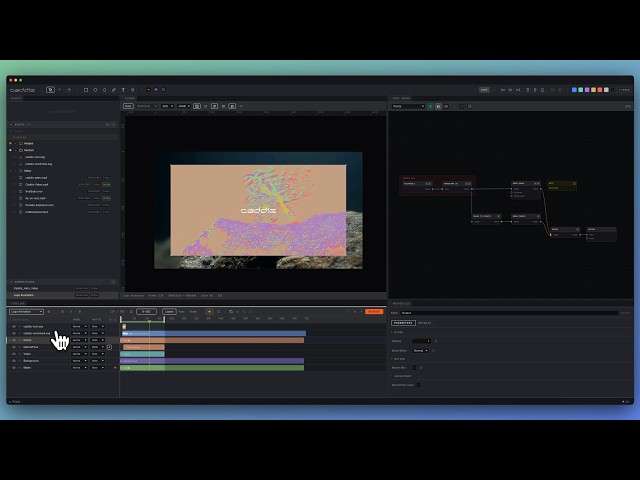The height and width of the screenshot is (480, 640).
Task: Click the play icon in the timeline transport controls
Action: pos(80,312)
